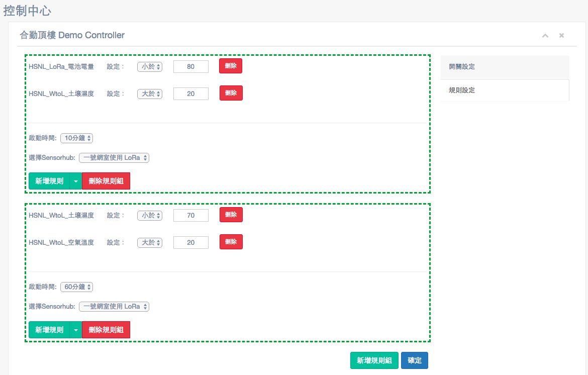Delete the HSNL_LoRa_電池電量 rule
This screenshot has height=375, width=588.
click(231, 66)
